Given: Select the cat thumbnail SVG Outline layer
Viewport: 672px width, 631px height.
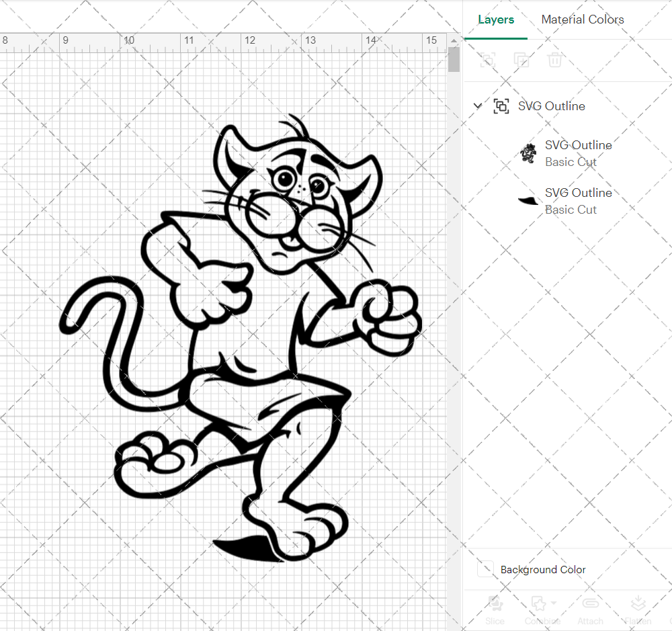Looking at the screenshot, I should pyautogui.click(x=528, y=153).
